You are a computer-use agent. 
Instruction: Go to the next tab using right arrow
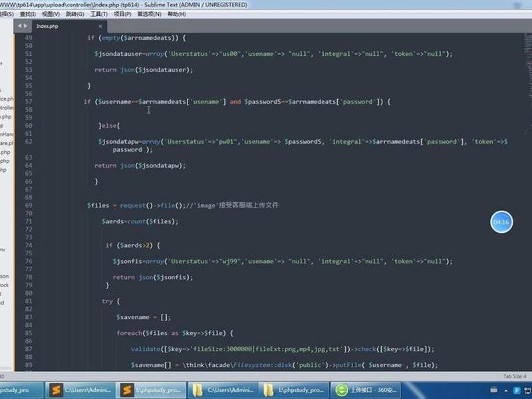[25, 26]
